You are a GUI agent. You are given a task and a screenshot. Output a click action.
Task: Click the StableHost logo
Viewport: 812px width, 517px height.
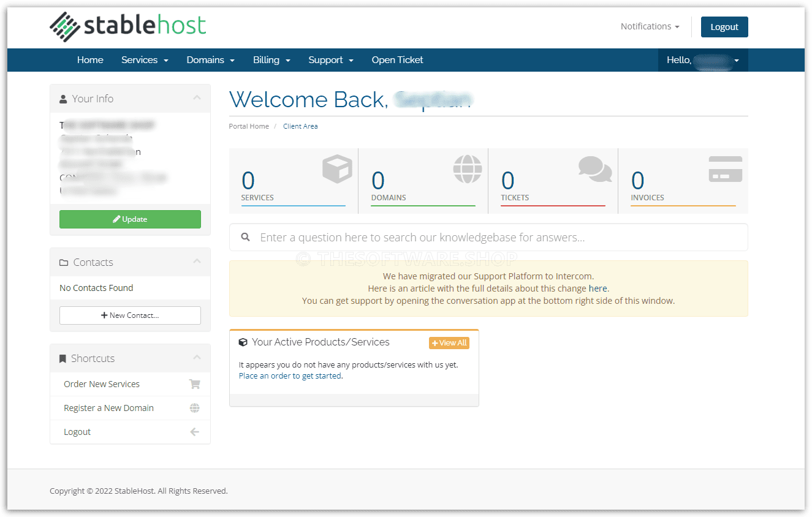[127, 26]
